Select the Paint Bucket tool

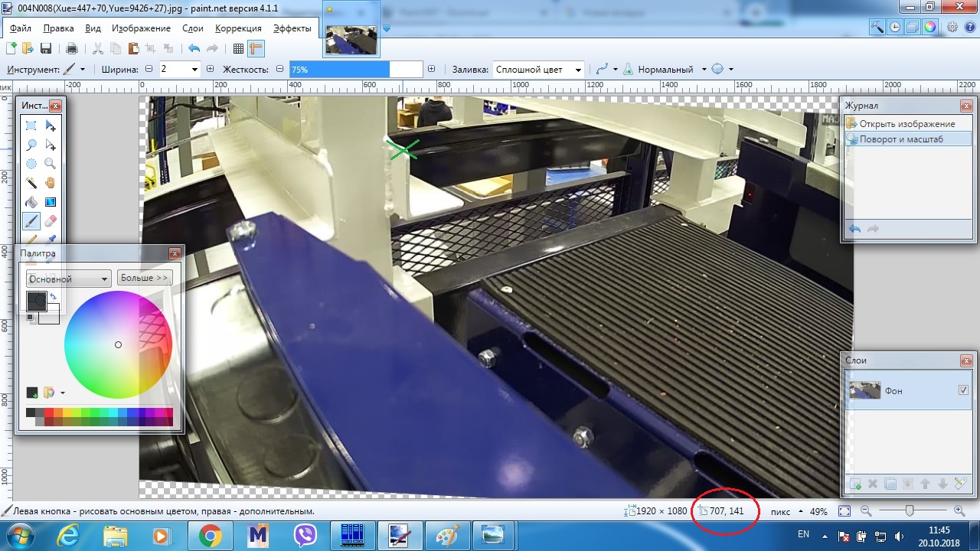tap(31, 202)
